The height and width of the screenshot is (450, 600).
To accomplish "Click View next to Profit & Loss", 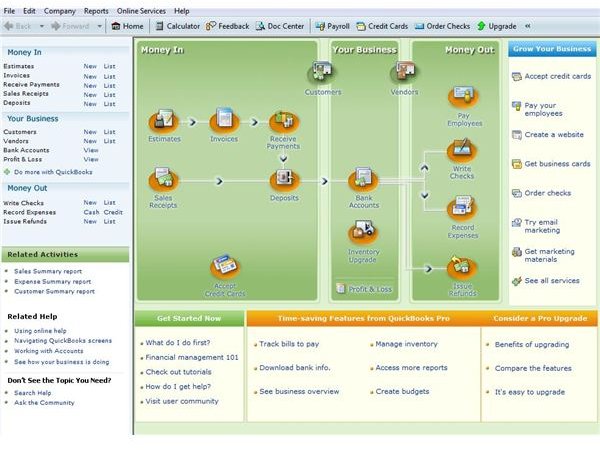I will 91,159.
